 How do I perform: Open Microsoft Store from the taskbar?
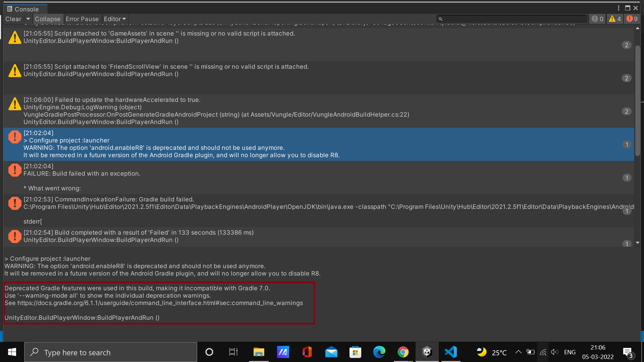tap(355, 352)
